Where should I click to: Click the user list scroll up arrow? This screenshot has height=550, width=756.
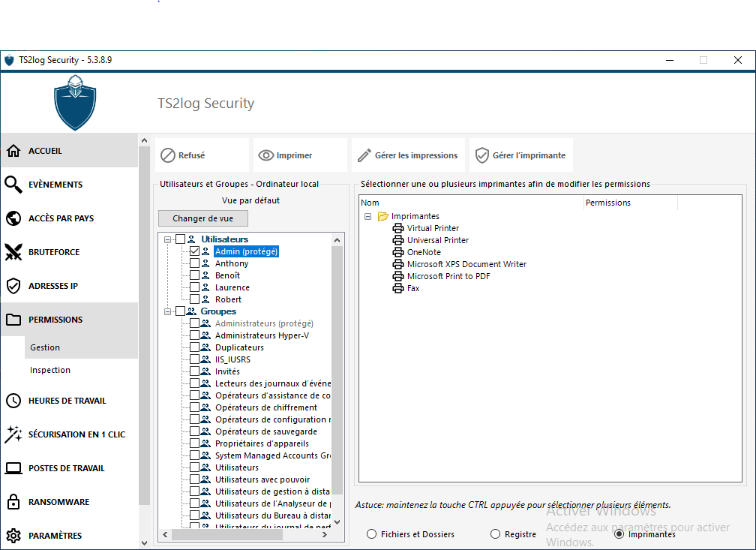click(x=337, y=240)
